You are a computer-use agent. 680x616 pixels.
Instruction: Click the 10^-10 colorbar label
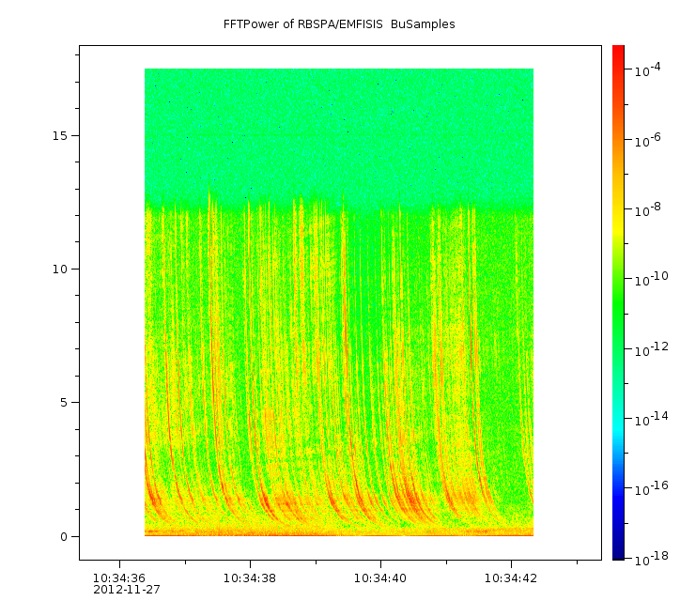coord(652,279)
